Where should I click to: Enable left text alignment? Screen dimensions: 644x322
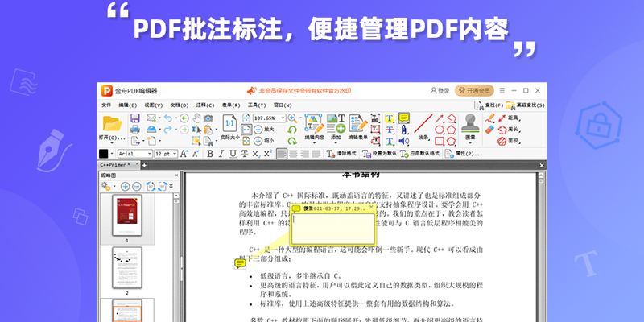coord(281,154)
